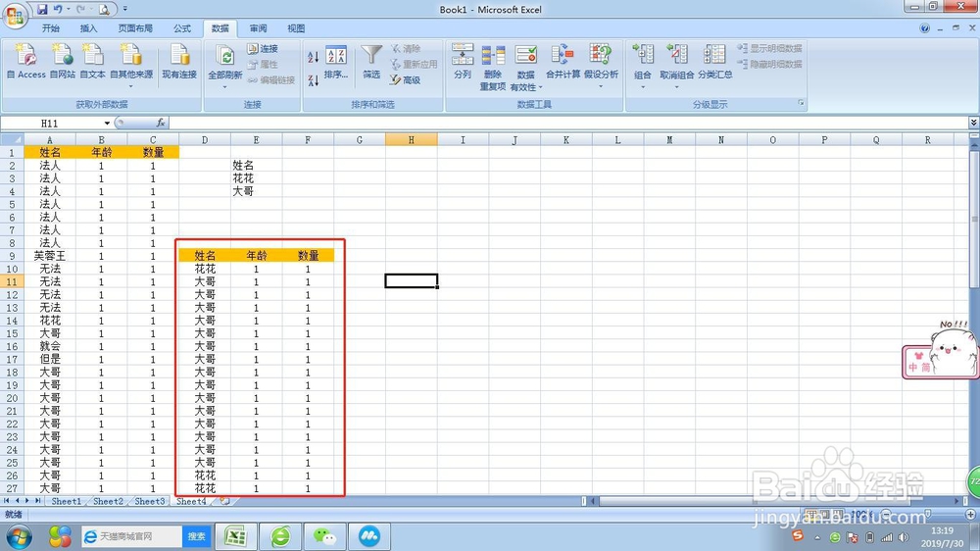Image resolution: width=980 pixels, height=551 pixels.
Task: Select cell E3 containing 花花
Action: click(x=256, y=178)
